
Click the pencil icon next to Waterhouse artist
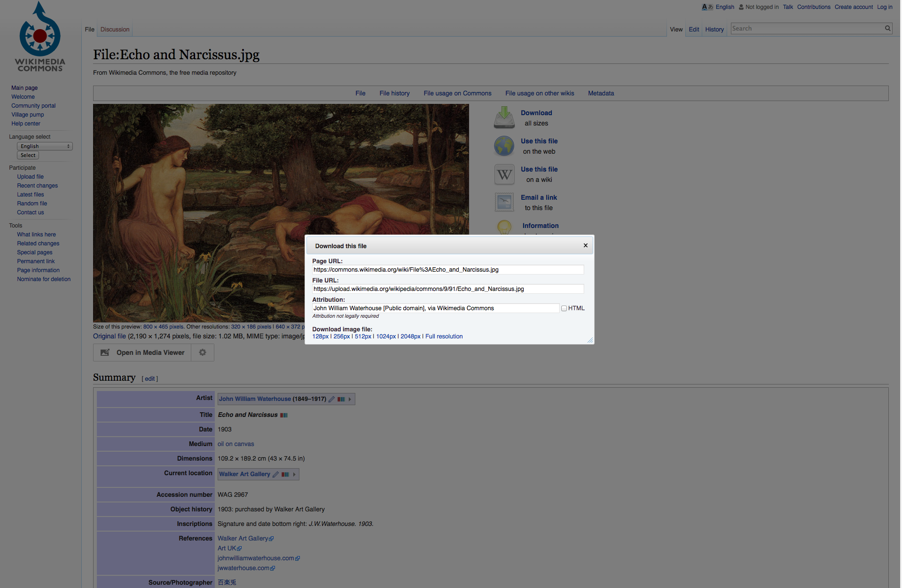pyautogui.click(x=331, y=399)
